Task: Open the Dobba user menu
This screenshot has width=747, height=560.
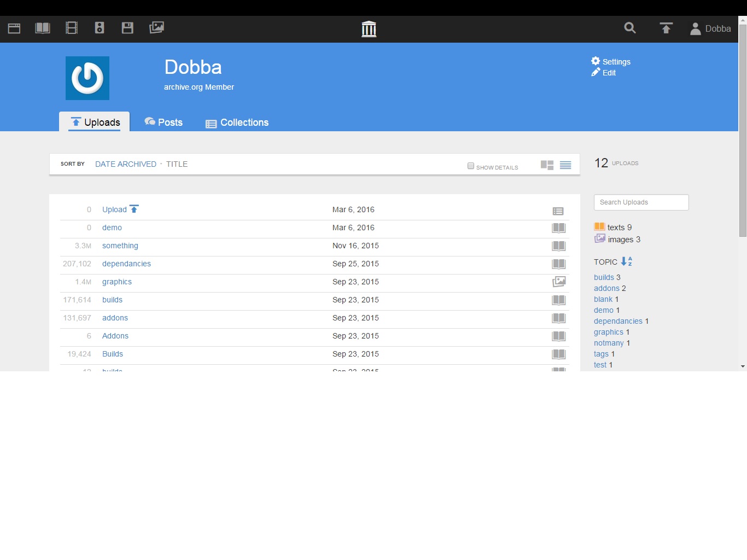Action: pos(710,29)
